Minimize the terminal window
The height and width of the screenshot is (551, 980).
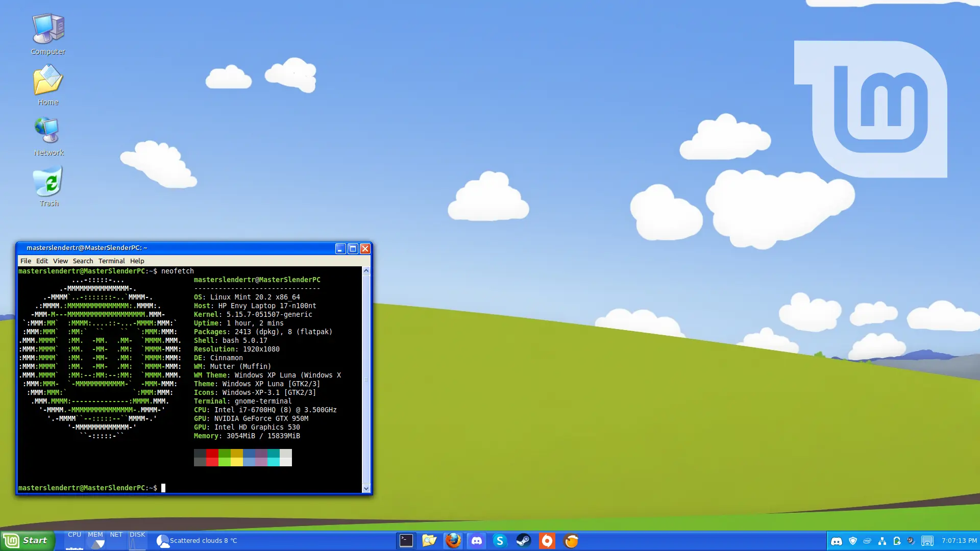(x=340, y=248)
